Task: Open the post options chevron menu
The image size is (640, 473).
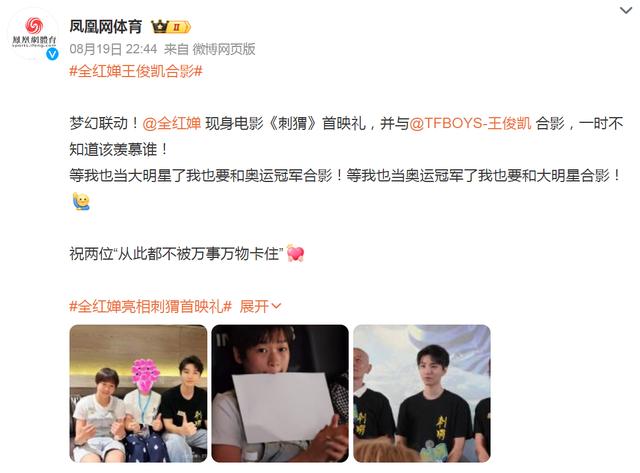Action: coord(626,10)
